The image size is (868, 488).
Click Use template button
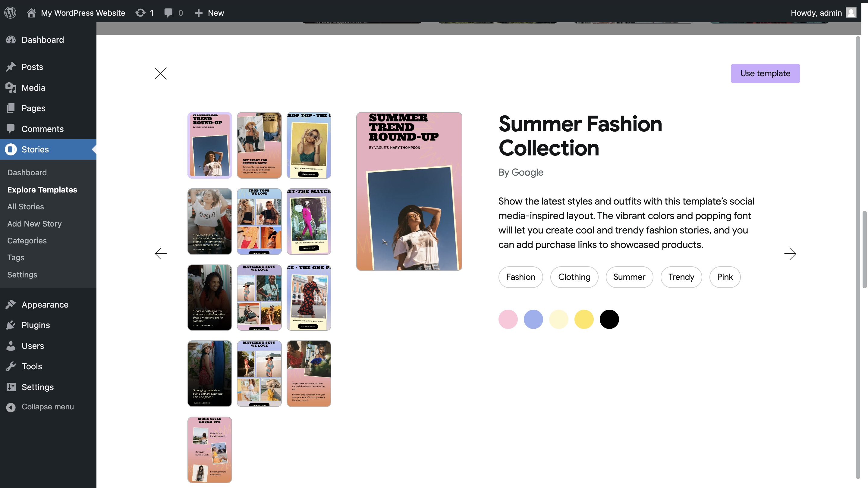766,73
